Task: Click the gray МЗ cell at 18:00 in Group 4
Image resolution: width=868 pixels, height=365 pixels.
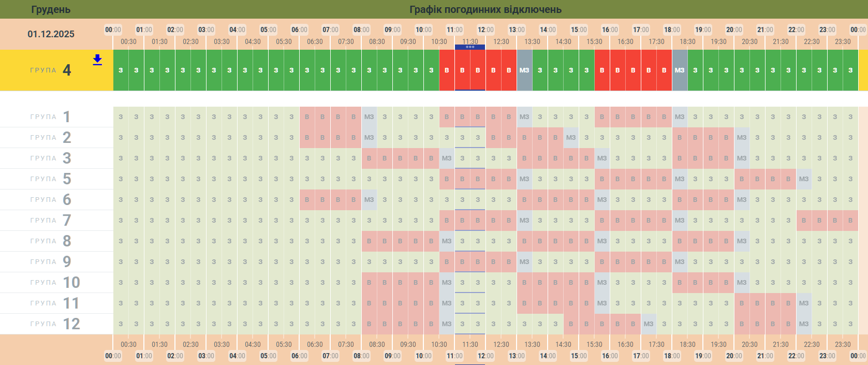Action: [680, 70]
